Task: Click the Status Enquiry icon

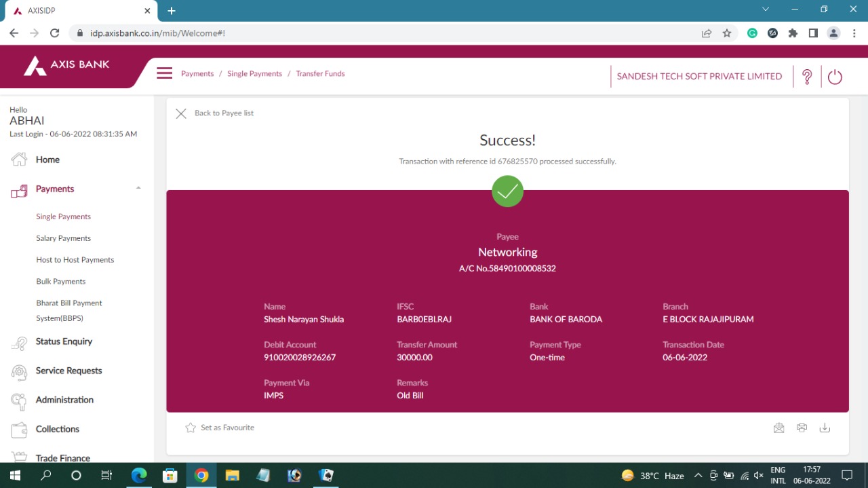Action: [19, 343]
